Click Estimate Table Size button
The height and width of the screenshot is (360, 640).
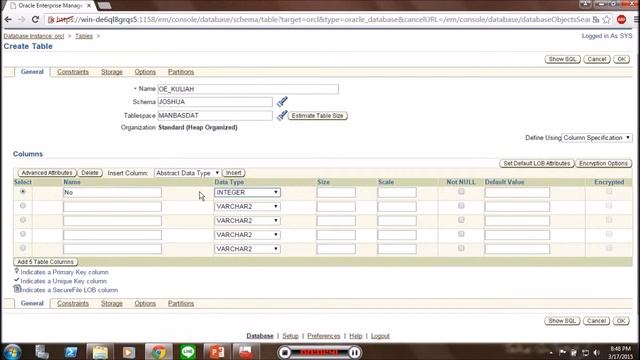[x=318, y=116]
